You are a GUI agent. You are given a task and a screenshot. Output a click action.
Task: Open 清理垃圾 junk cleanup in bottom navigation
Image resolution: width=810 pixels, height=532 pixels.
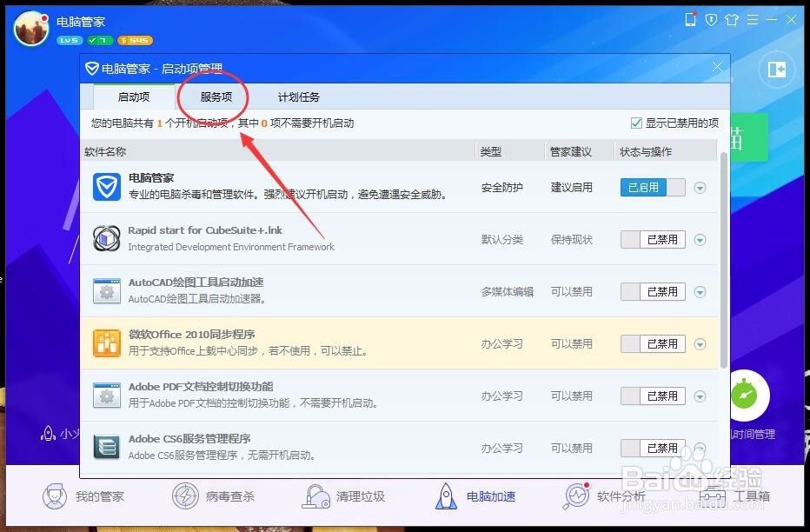[343, 496]
